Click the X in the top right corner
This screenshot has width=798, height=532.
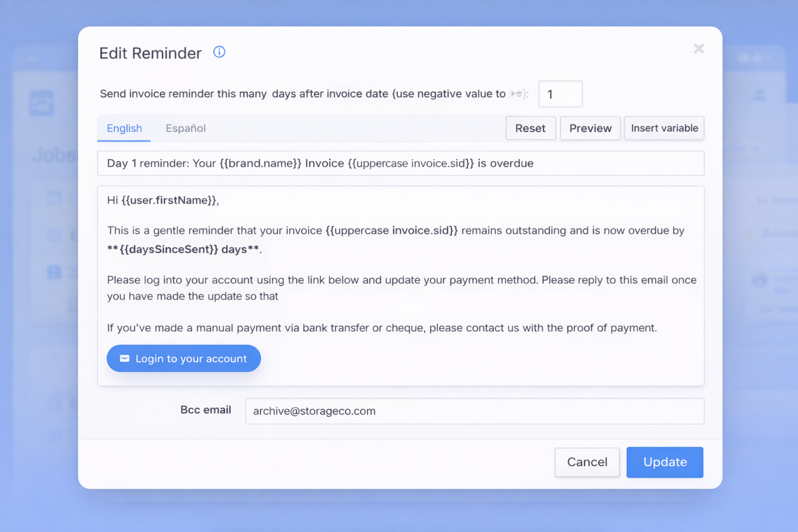(699, 49)
